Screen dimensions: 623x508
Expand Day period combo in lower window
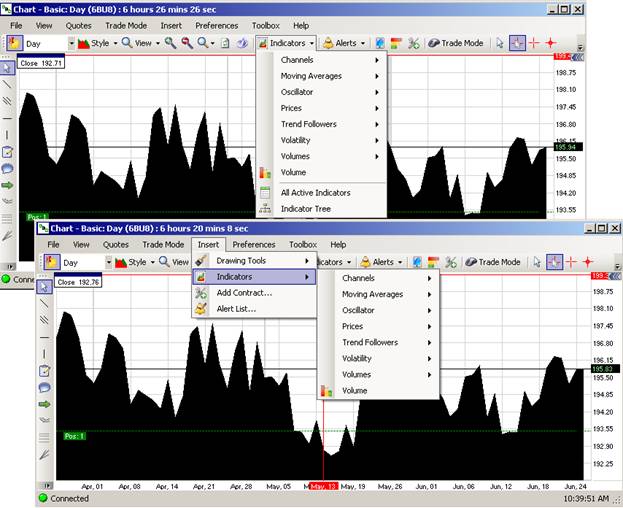[x=108, y=262]
